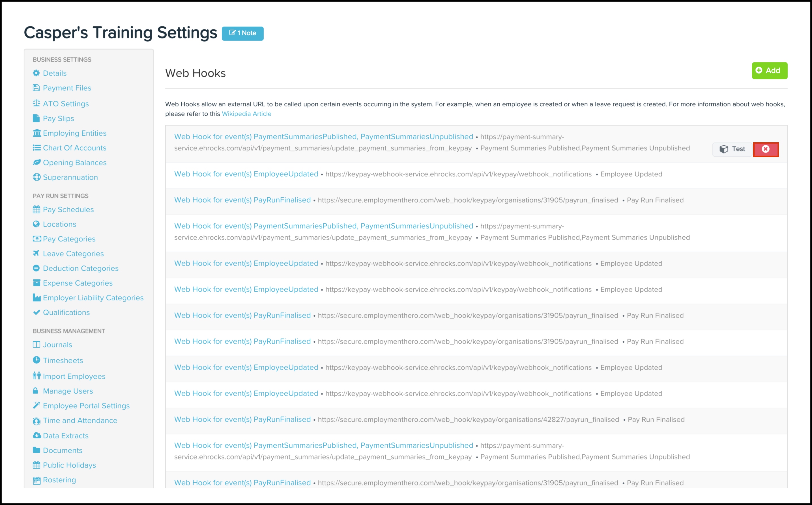Click the lifebuoy Superannuation icon
The height and width of the screenshot is (505, 812).
coord(36,177)
